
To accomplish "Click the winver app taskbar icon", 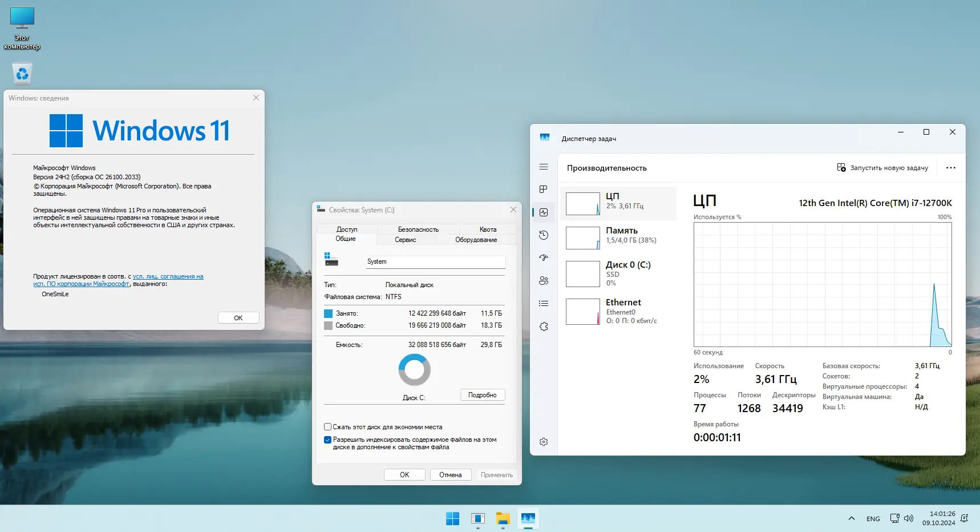I will (x=478, y=518).
